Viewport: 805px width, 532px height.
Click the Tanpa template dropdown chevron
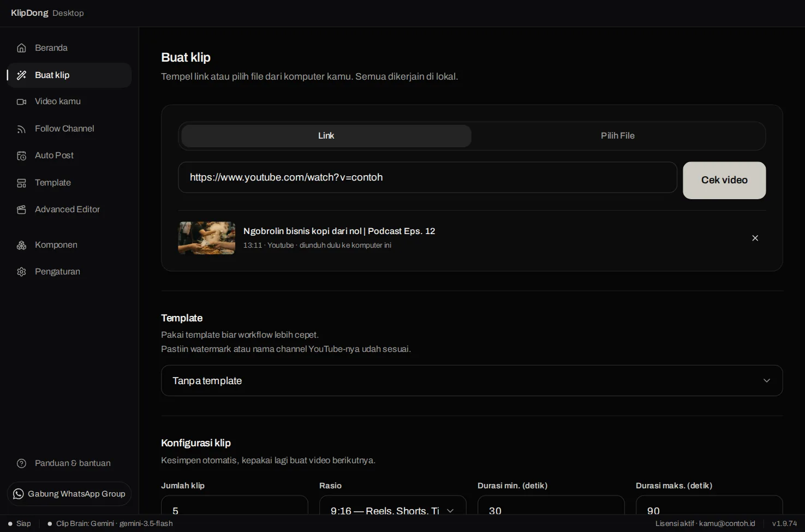[766, 381]
